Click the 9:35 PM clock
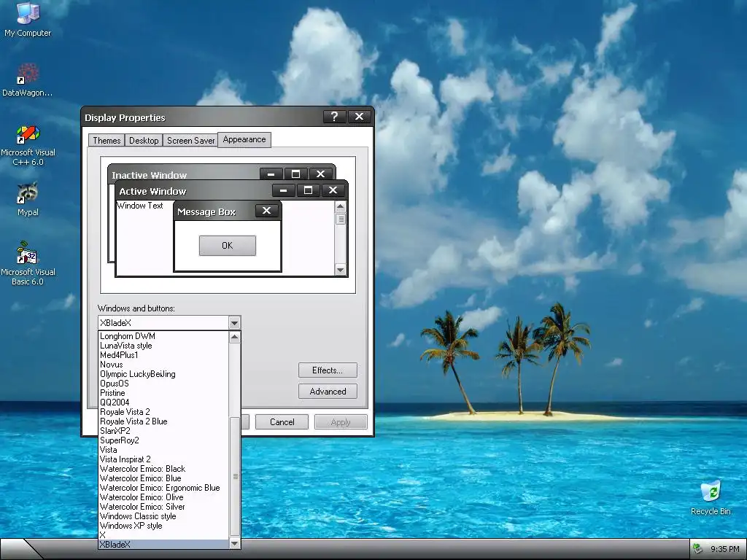747x560 pixels. (724, 549)
